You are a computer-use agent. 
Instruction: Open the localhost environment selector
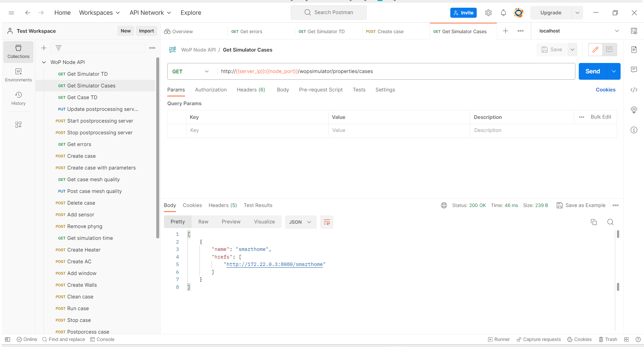579,31
